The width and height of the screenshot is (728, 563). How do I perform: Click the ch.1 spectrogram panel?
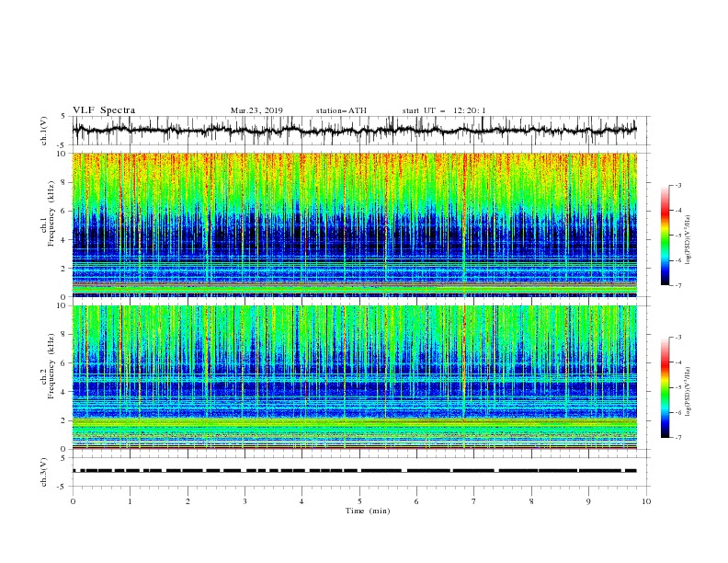pos(355,224)
